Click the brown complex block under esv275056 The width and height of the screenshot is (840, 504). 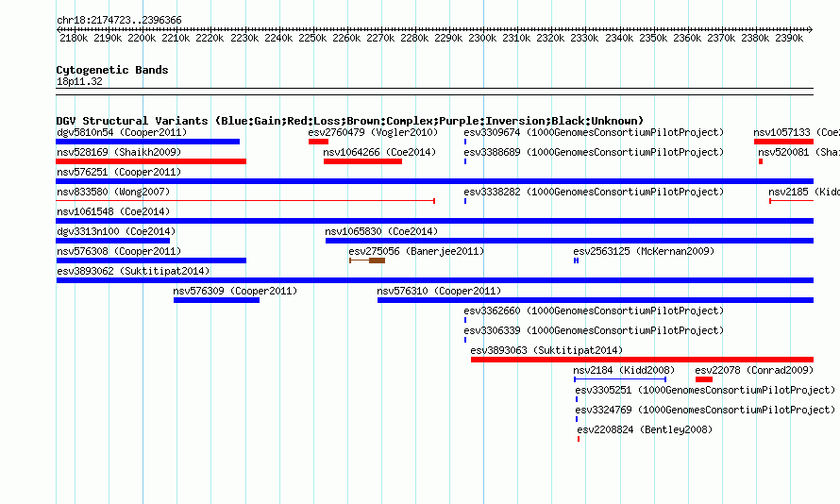377,260
